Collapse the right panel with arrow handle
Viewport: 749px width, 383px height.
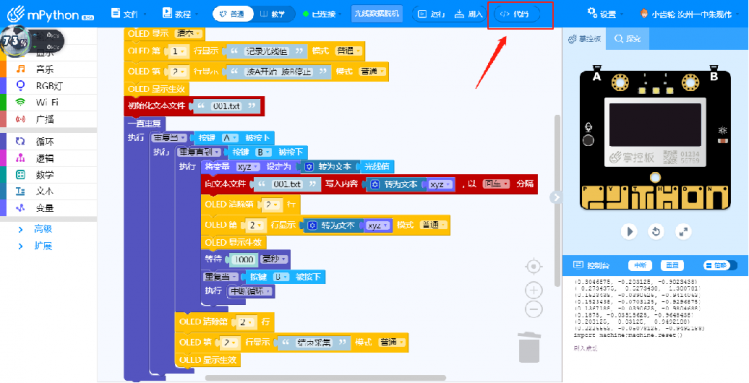(556, 197)
